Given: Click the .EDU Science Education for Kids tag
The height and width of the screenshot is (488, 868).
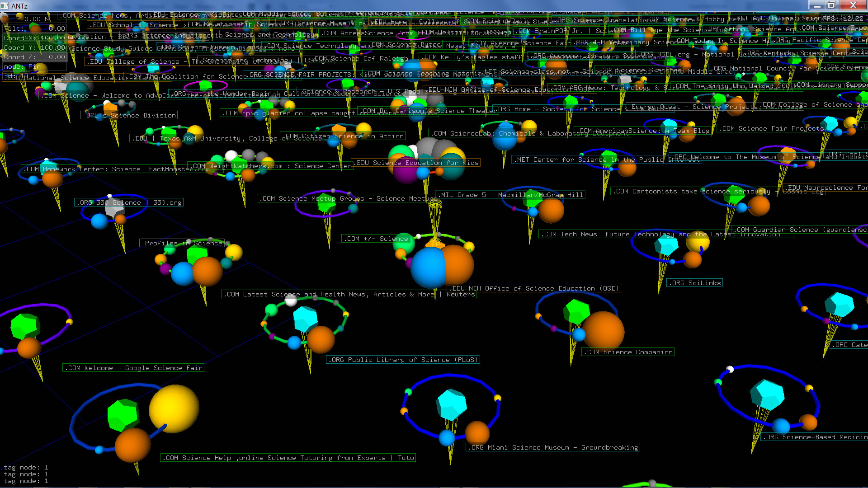Looking at the screenshot, I should 415,163.
